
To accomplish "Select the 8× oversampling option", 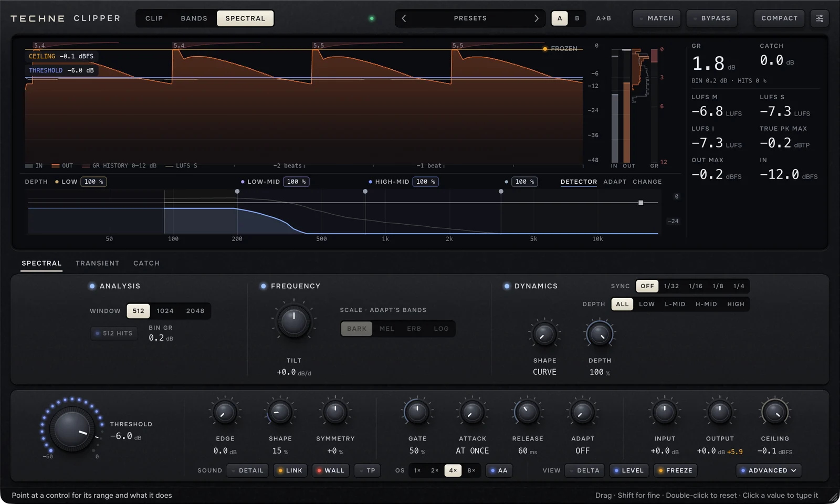I will point(471,470).
